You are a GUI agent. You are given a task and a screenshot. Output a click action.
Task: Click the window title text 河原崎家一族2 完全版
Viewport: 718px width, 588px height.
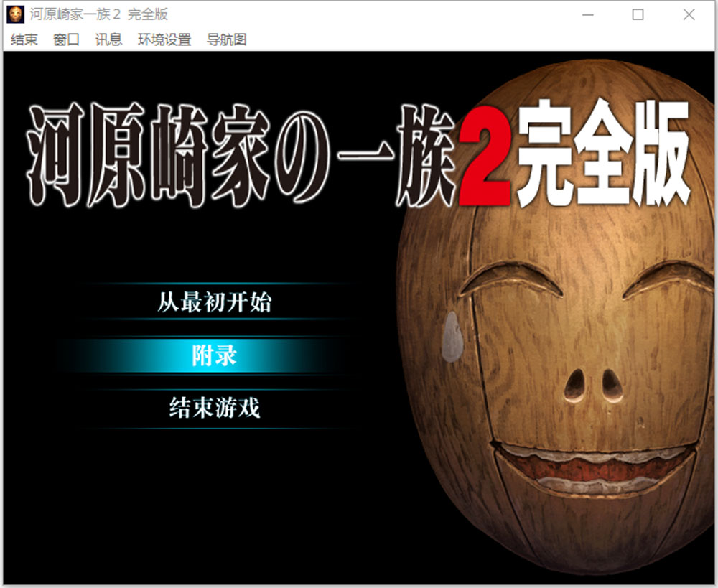[x=99, y=14]
